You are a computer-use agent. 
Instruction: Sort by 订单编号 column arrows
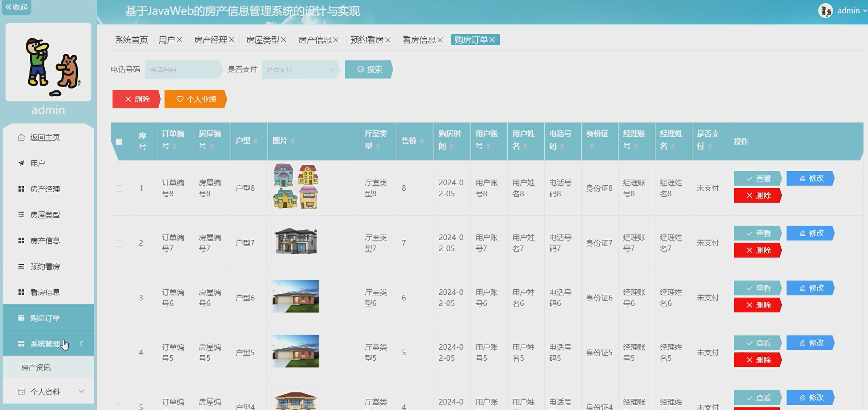tap(174, 147)
